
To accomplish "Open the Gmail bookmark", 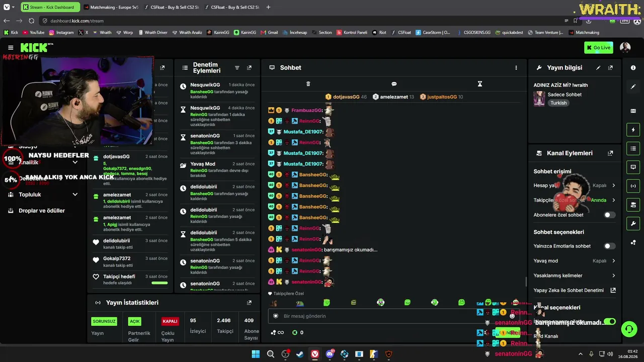I will tap(269, 32).
